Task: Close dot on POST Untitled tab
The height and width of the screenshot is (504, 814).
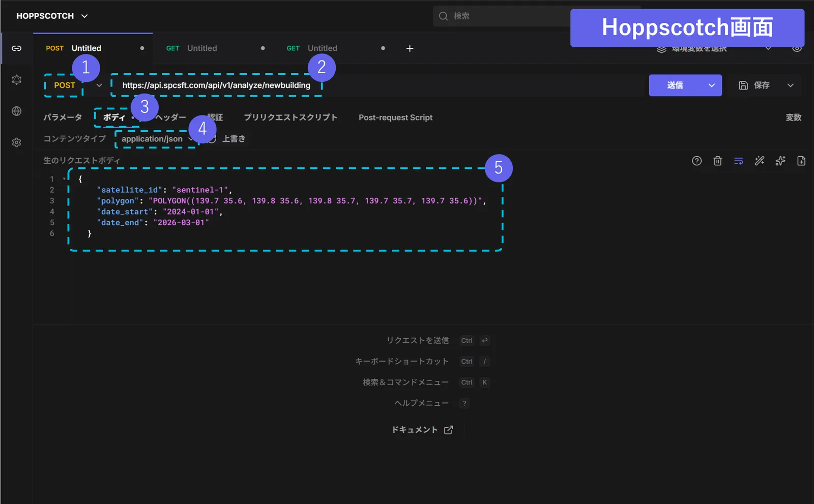Action: [x=142, y=48]
